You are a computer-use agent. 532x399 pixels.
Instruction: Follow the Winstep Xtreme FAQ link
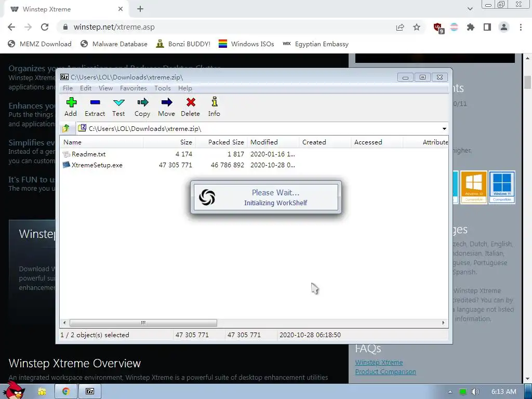point(379,362)
